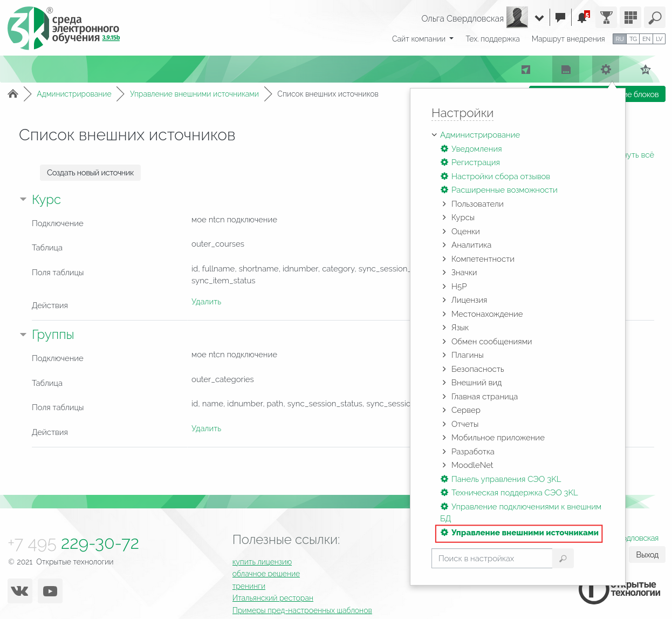Open the Сайт компании dropdown
This screenshot has width=672, height=619.
[x=422, y=39]
